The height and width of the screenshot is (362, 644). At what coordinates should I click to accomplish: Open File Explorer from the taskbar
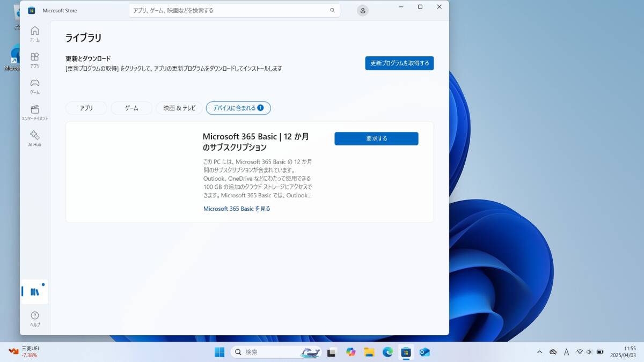point(369,352)
